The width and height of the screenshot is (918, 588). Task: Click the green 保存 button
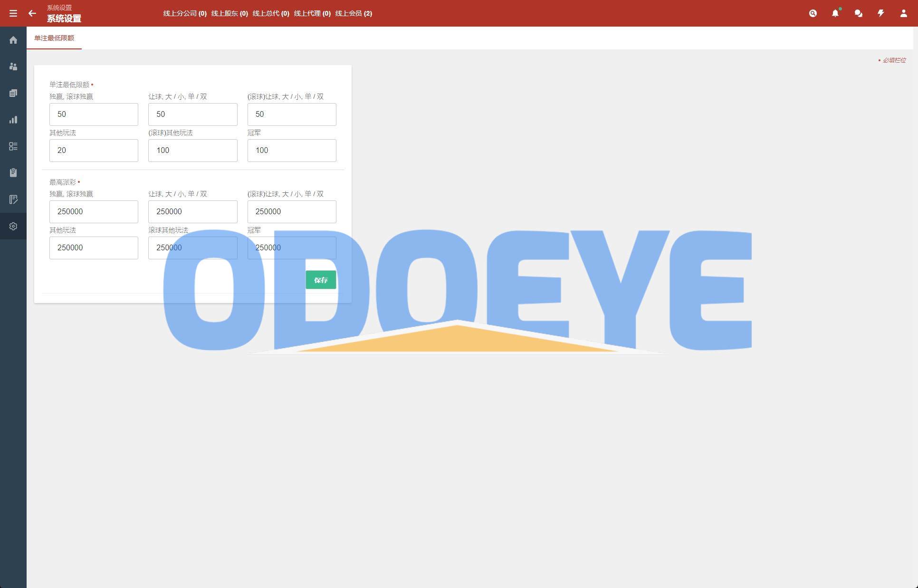[321, 280]
